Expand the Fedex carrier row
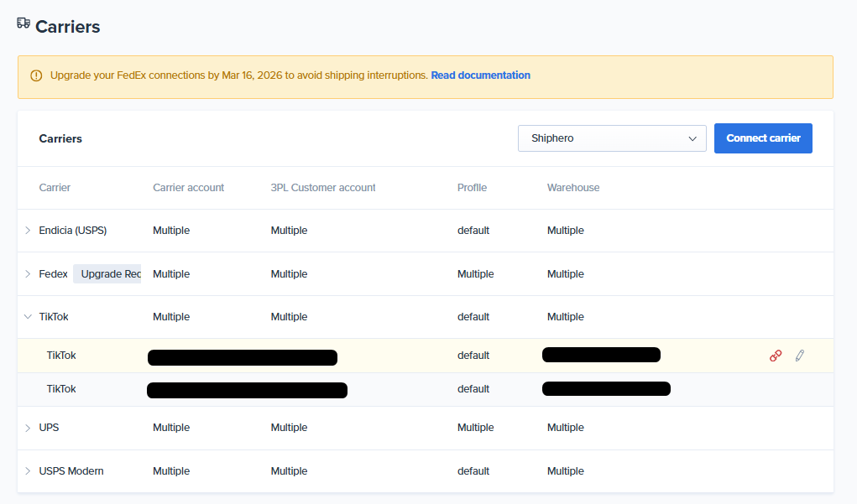 tap(28, 274)
